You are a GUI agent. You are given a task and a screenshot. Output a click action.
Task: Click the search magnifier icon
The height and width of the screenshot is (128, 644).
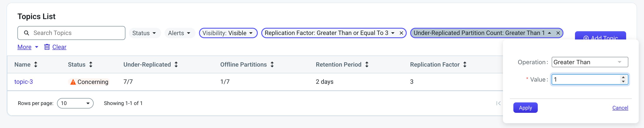27,33
